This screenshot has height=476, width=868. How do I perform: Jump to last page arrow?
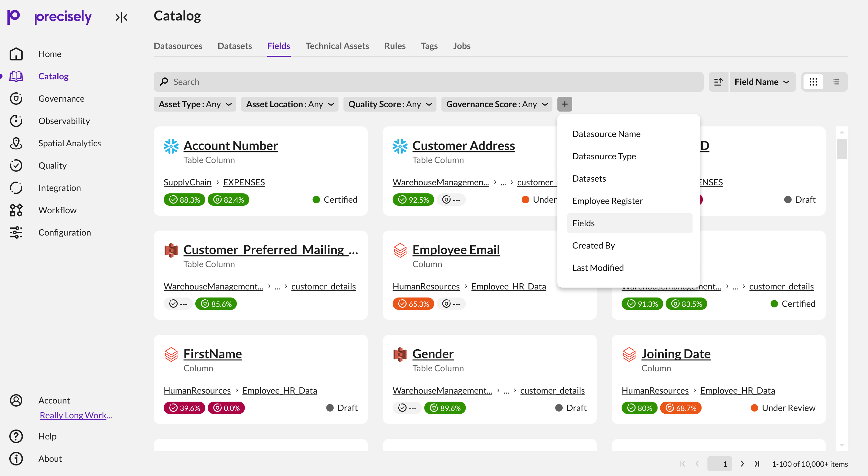pyautogui.click(x=757, y=464)
